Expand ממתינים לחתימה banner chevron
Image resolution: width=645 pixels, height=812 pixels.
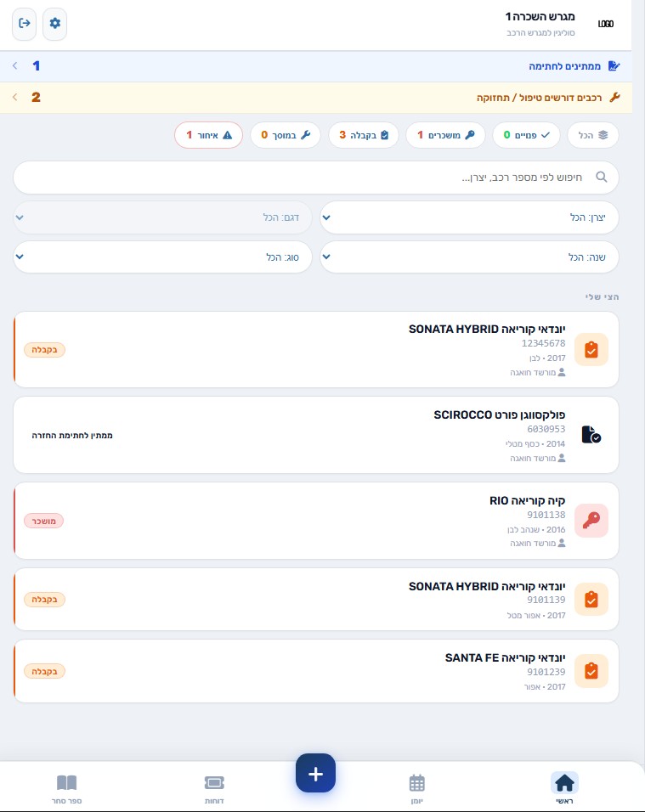pos(15,65)
